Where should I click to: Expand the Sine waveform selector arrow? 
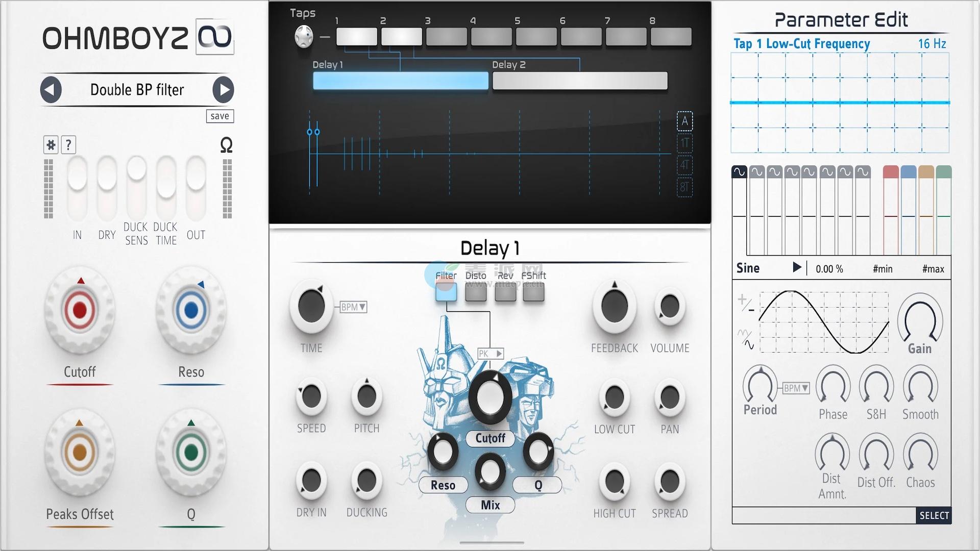(x=797, y=267)
